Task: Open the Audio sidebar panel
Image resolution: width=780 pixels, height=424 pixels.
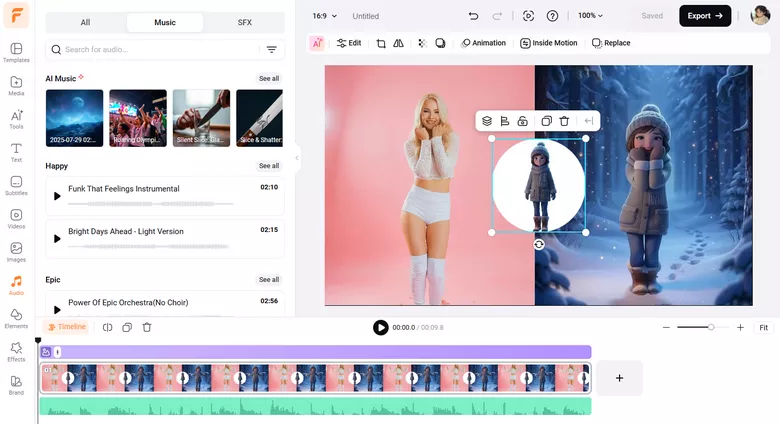Action: click(x=16, y=286)
